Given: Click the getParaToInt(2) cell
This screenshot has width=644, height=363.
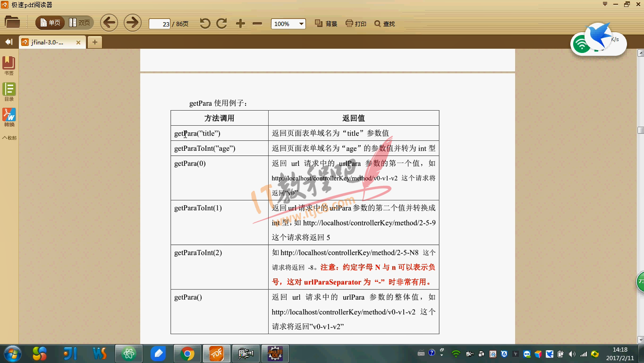Looking at the screenshot, I should [220, 267].
